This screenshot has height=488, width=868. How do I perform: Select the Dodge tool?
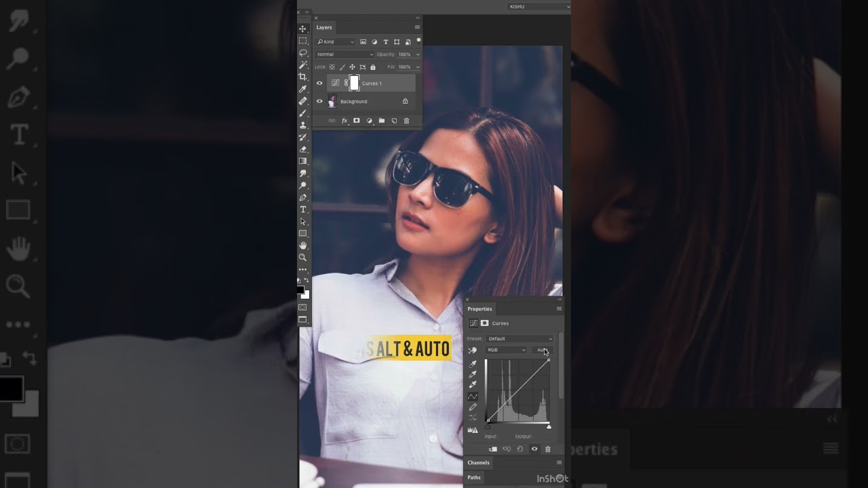click(x=303, y=185)
